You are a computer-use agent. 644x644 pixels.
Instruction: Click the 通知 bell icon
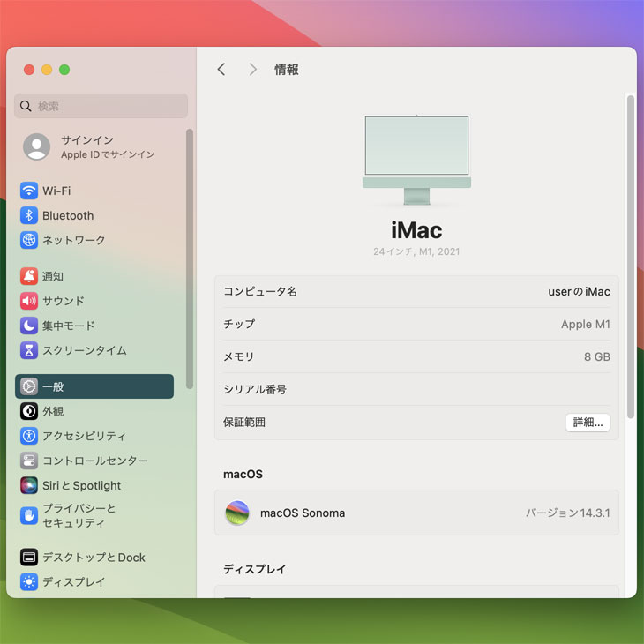point(29,276)
